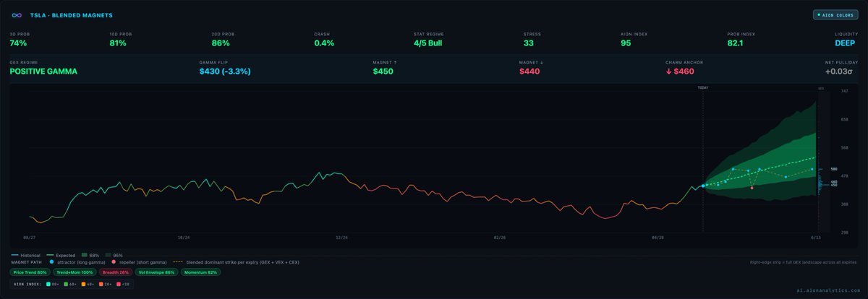This screenshot has height=299, width=868.
Task: Click the 95% band legend swatch
Action: (x=108, y=255)
